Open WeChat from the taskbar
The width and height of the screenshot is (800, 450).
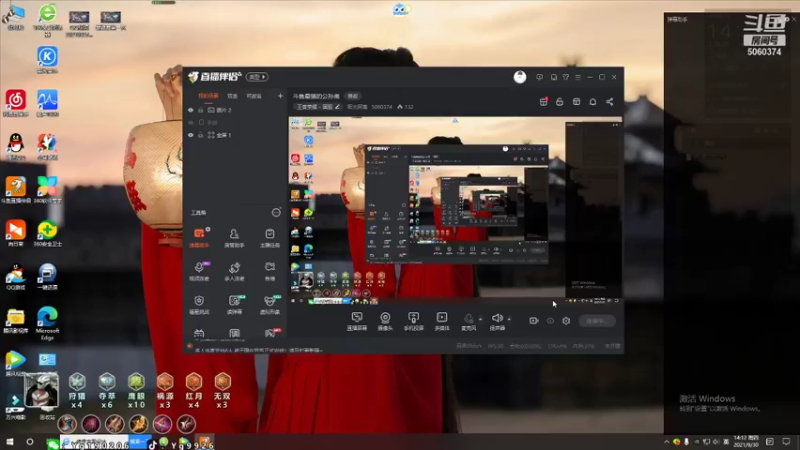(x=53, y=443)
